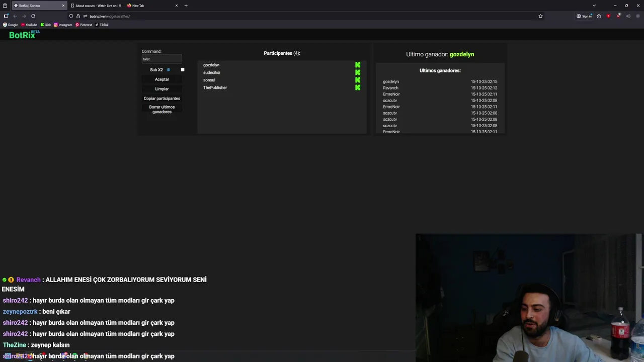Open the Firefox hamburger menu
The height and width of the screenshot is (362, 644).
(638, 16)
